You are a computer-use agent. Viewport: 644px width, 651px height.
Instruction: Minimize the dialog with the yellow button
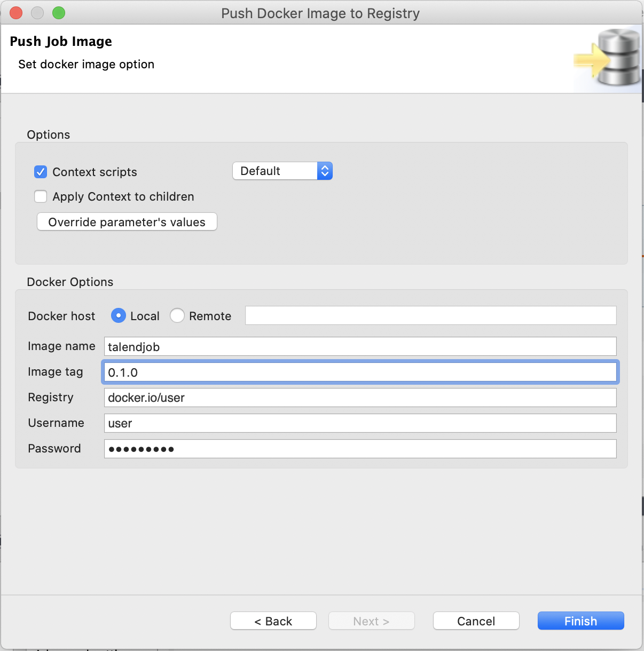pos(37,12)
